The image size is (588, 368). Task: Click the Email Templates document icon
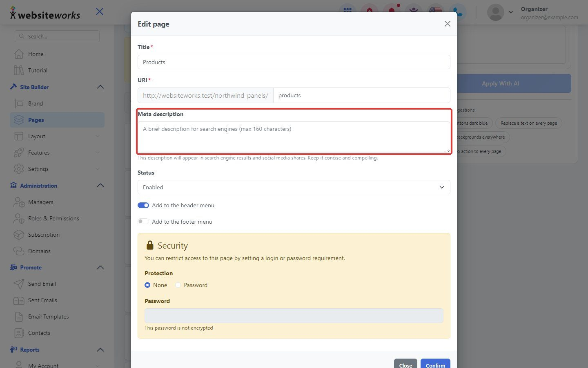(19, 316)
